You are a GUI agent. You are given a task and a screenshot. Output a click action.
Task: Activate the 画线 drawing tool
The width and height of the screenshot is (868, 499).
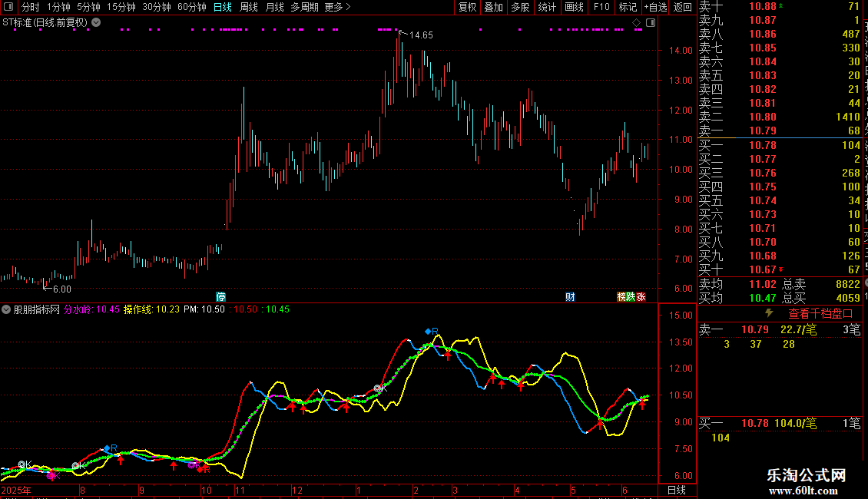[x=574, y=7]
